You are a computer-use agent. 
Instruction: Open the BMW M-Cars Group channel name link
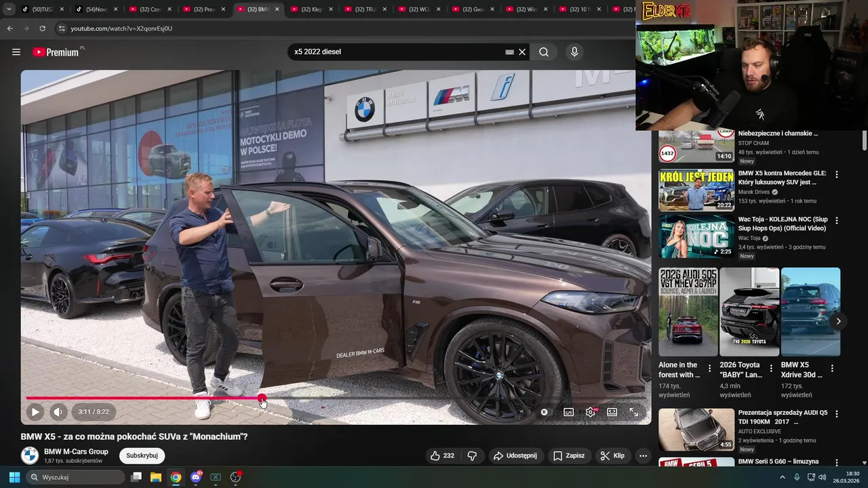[x=76, y=451]
